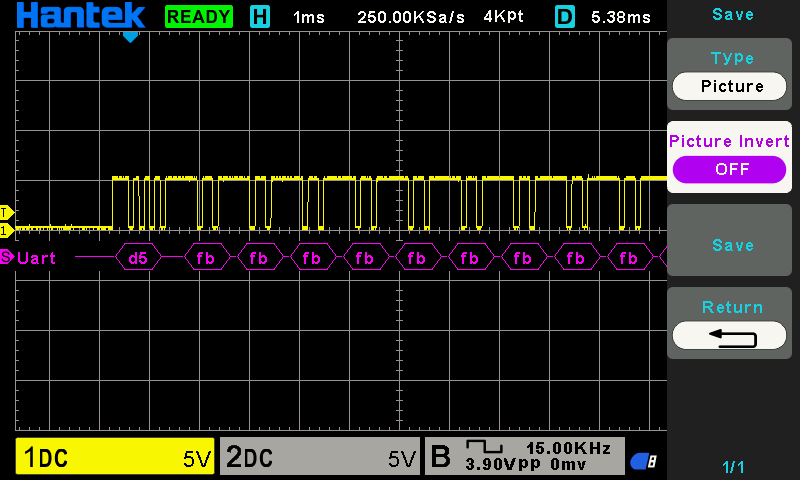The image size is (800, 480).
Task: Click the magenta S Uart bus marker
Action: 6,258
